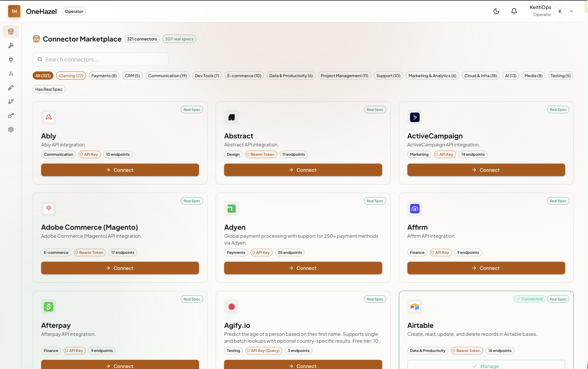Screen dimensions: 588x369
Task: Click the Ably logo icon
Action: pos(49,117)
